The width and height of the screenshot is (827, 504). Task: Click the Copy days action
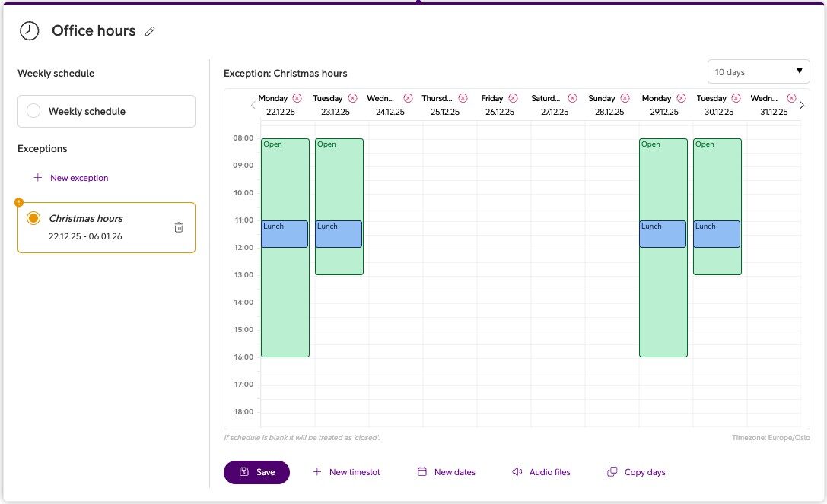coord(636,472)
